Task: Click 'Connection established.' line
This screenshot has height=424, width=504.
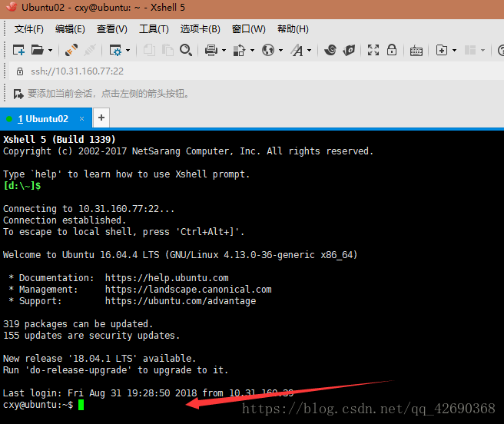Action: [x=65, y=220]
